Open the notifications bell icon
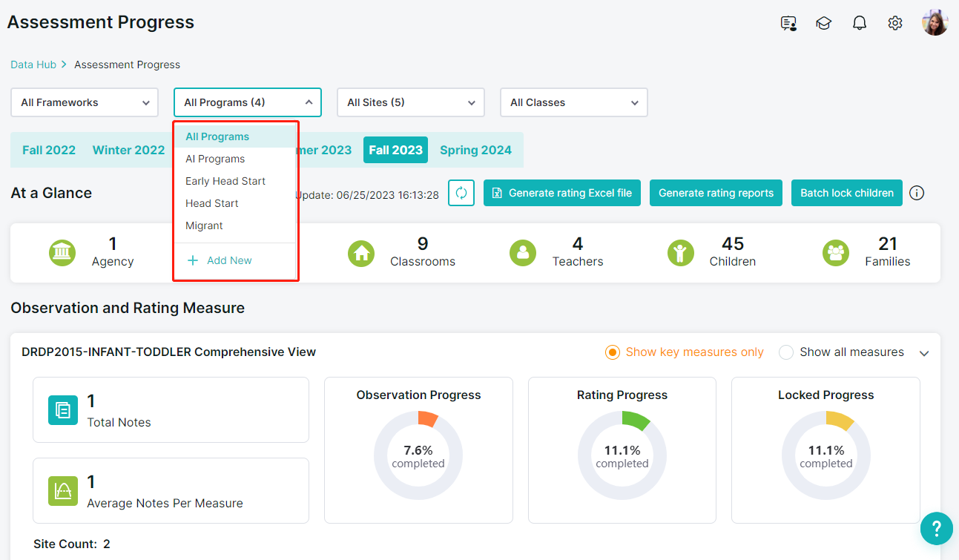Image resolution: width=959 pixels, height=560 pixels. pos(859,23)
